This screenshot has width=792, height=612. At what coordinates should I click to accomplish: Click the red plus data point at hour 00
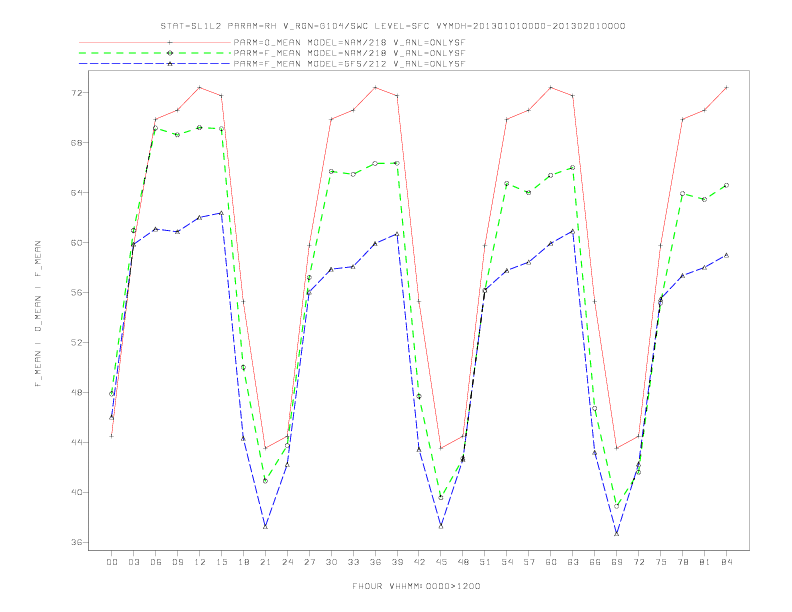(x=112, y=436)
